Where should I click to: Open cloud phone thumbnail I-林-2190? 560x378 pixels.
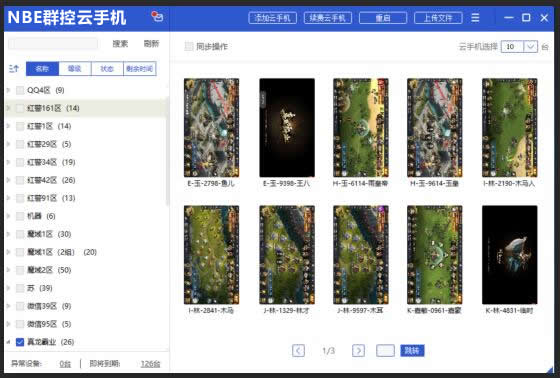(509, 128)
